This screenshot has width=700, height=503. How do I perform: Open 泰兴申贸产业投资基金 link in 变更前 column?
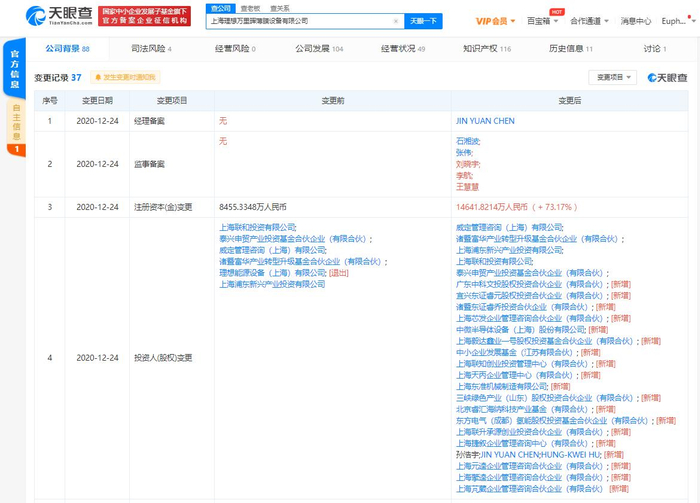[x=292, y=239]
